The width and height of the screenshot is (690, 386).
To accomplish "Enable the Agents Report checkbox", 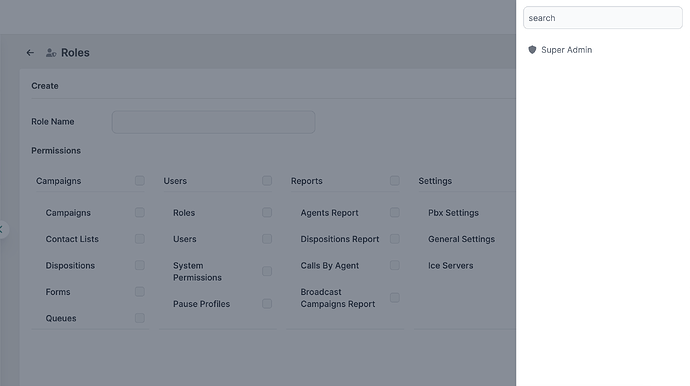I will 395,213.
